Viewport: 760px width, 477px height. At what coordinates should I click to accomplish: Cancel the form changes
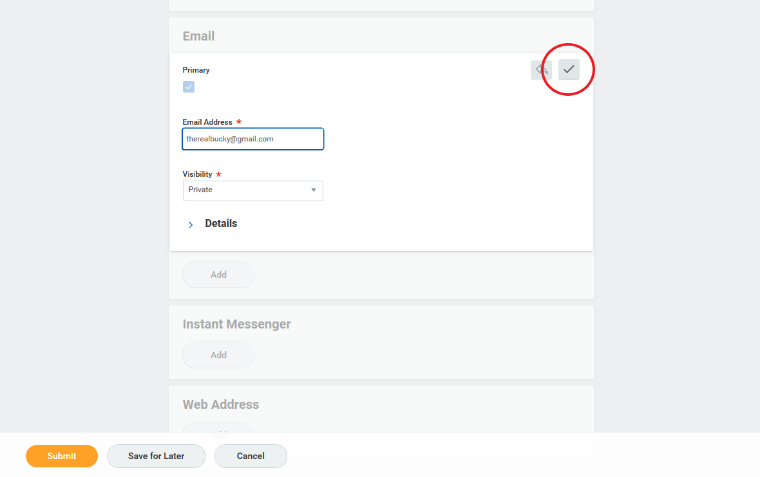click(x=250, y=456)
